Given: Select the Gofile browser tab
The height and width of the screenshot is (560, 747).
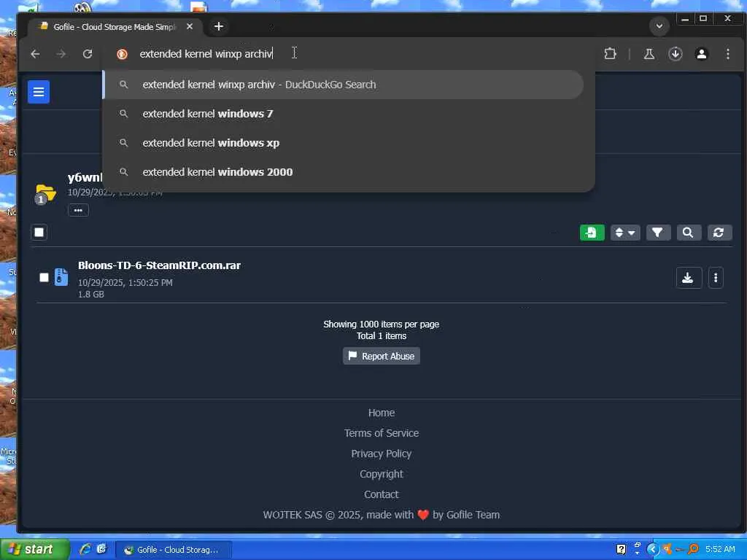Looking at the screenshot, I should point(115,27).
